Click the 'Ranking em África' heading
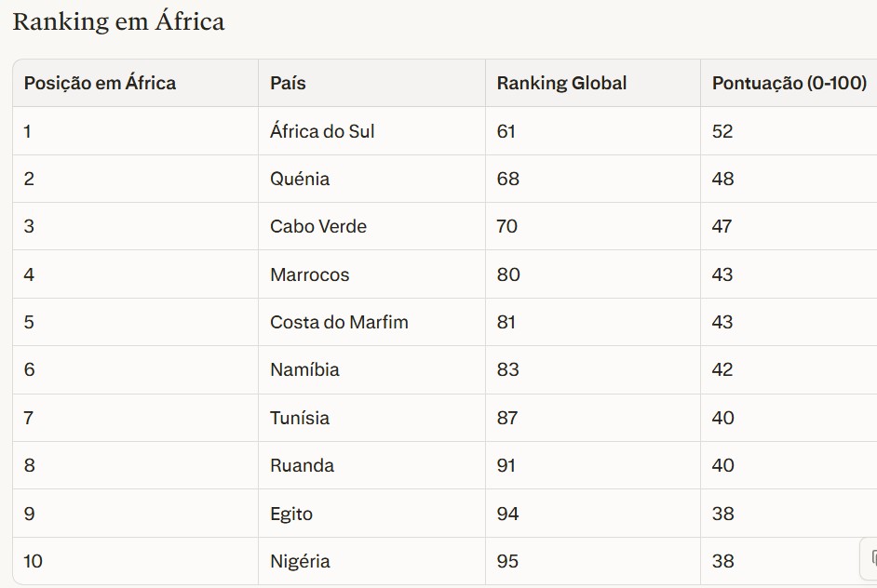The image size is (877, 588). click(x=118, y=21)
